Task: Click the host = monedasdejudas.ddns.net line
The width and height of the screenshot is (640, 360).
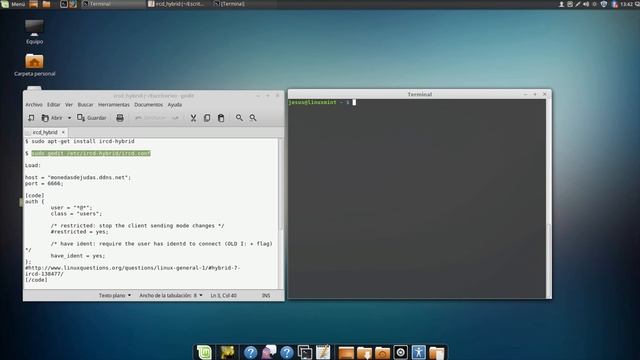Action: point(78,178)
